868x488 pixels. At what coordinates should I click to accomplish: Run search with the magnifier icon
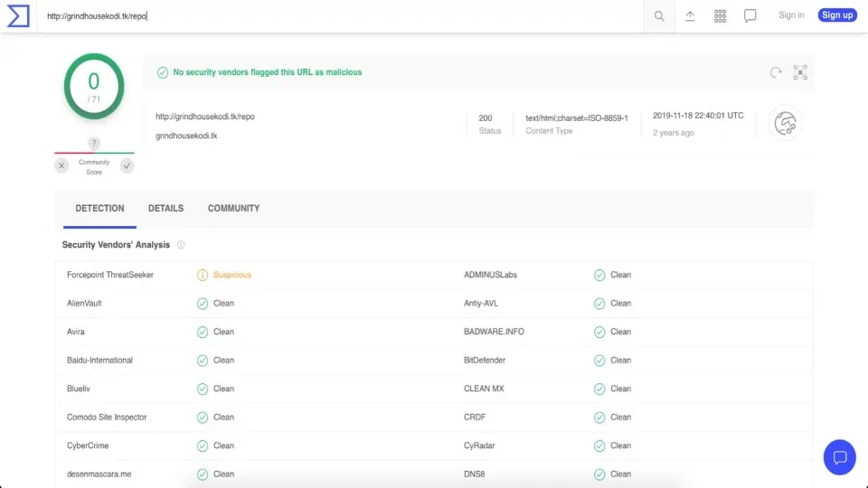click(659, 16)
